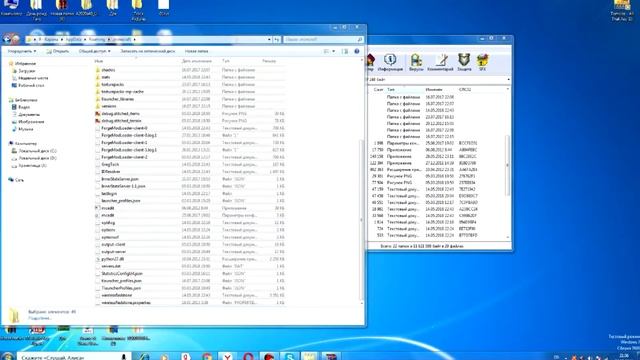
Task: Open Skype from the taskbar
Action: [x=290, y=356]
